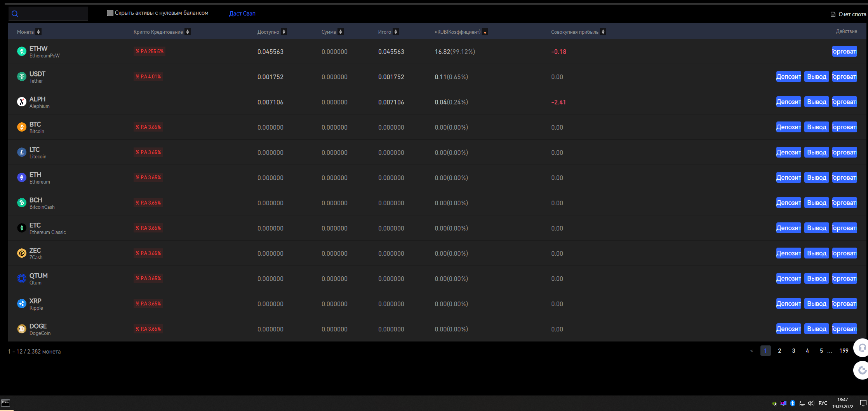Click Торговать for ETHW
This screenshot has height=411, width=868.
point(844,51)
